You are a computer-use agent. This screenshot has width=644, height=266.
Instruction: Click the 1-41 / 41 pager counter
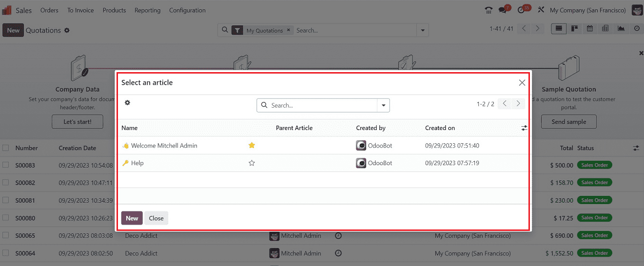pyautogui.click(x=502, y=29)
